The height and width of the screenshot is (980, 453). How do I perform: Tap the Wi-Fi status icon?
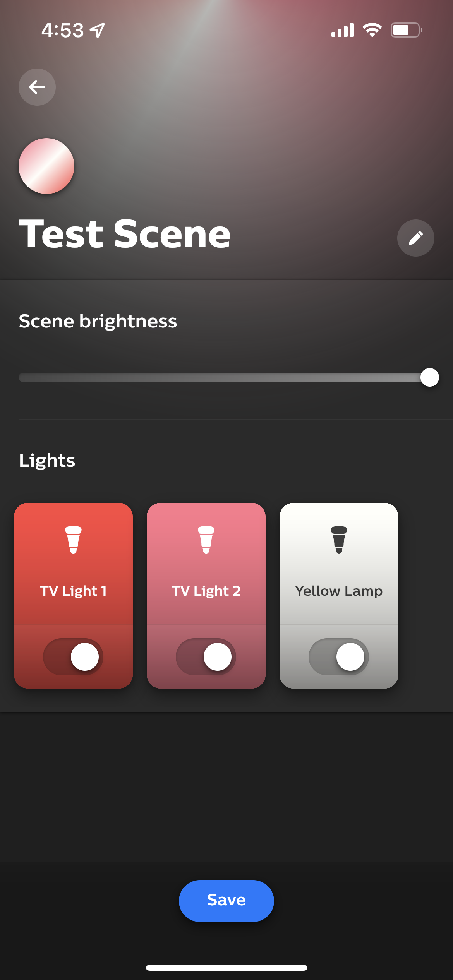click(x=372, y=30)
